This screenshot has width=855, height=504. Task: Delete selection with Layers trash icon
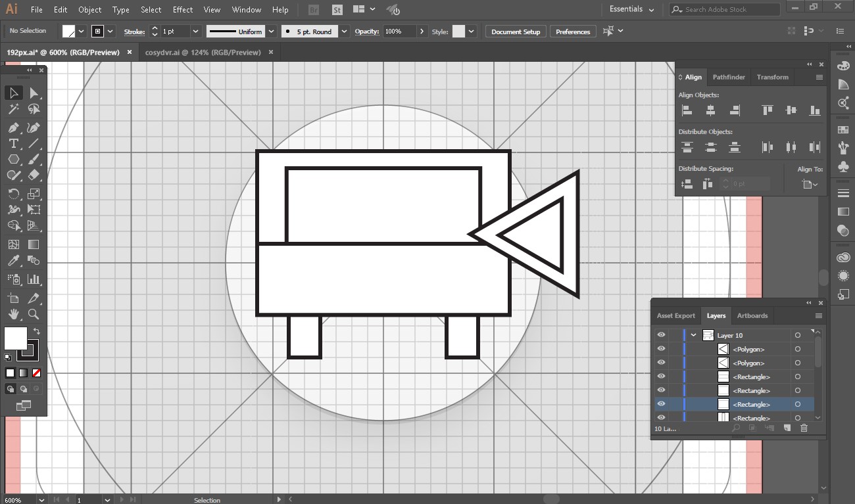pos(804,428)
